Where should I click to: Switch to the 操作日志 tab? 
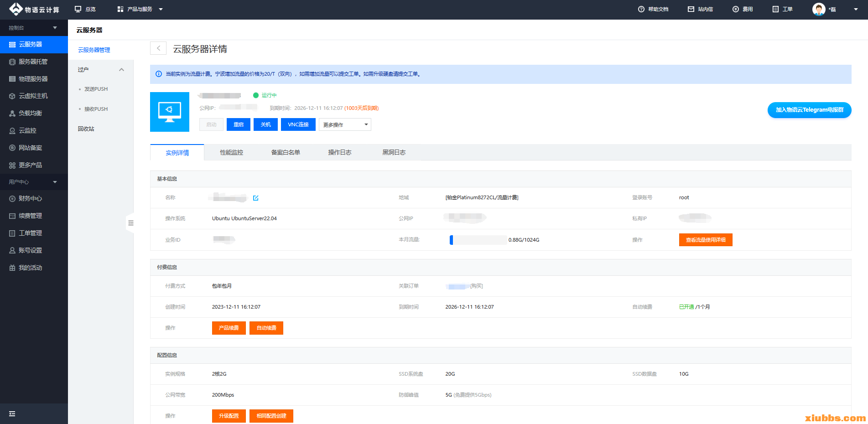click(340, 152)
